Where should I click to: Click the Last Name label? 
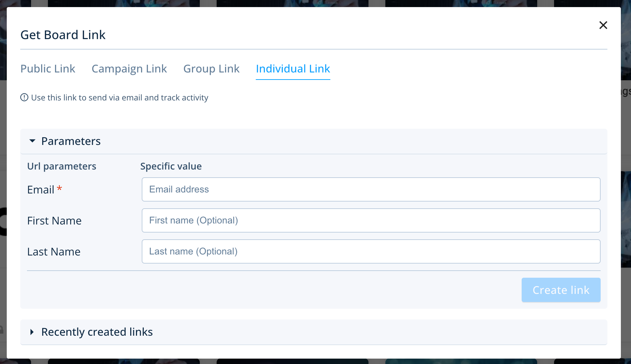(x=54, y=252)
